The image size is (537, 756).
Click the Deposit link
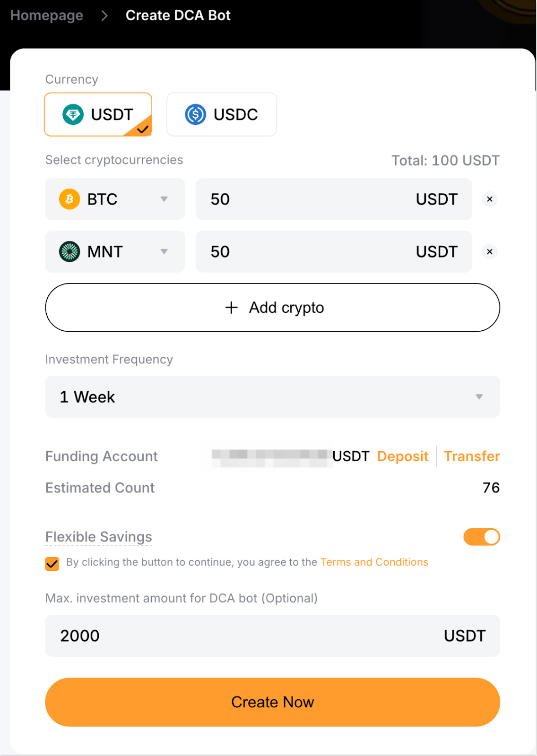coord(403,456)
